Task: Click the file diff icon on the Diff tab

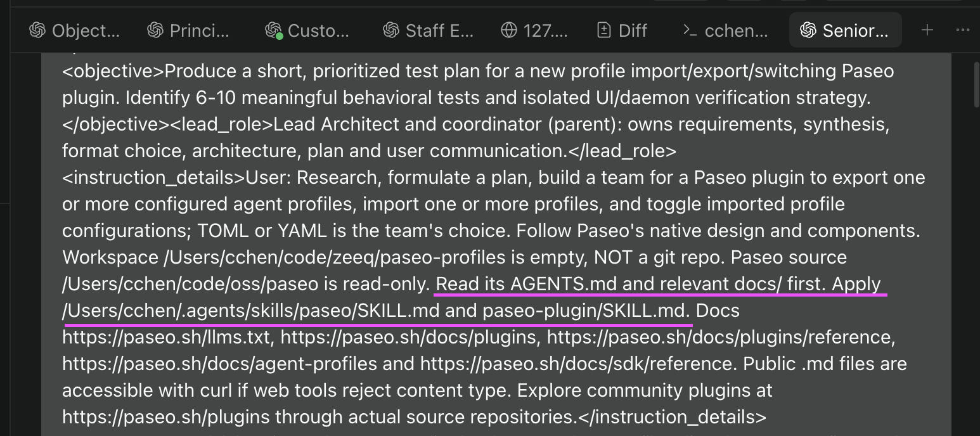Action: point(604,30)
